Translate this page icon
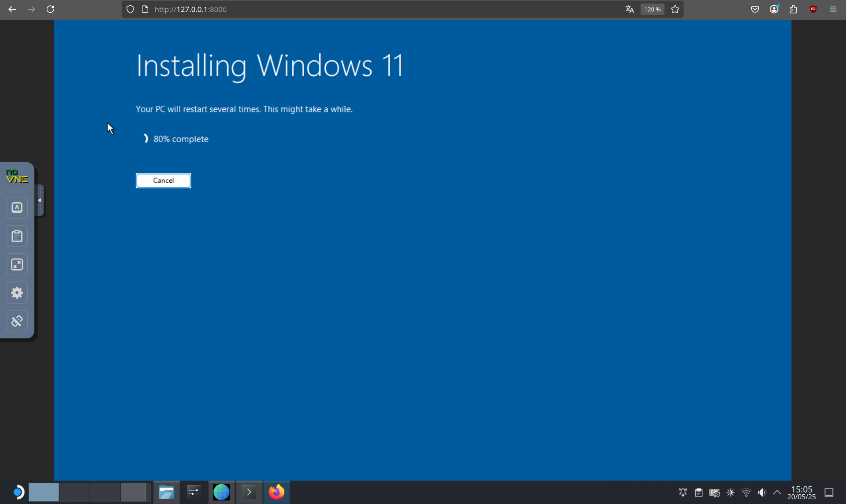The width and height of the screenshot is (846, 504). click(x=630, y=9)
